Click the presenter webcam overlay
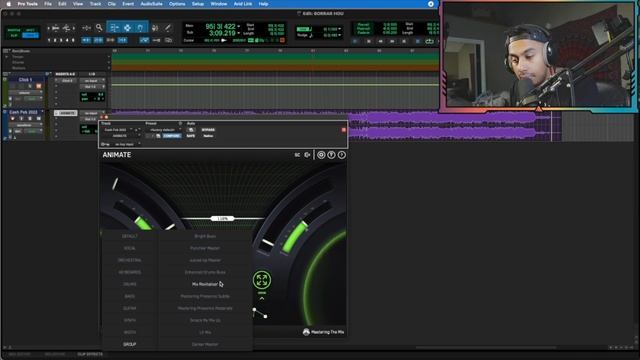 tap(539, 56)
